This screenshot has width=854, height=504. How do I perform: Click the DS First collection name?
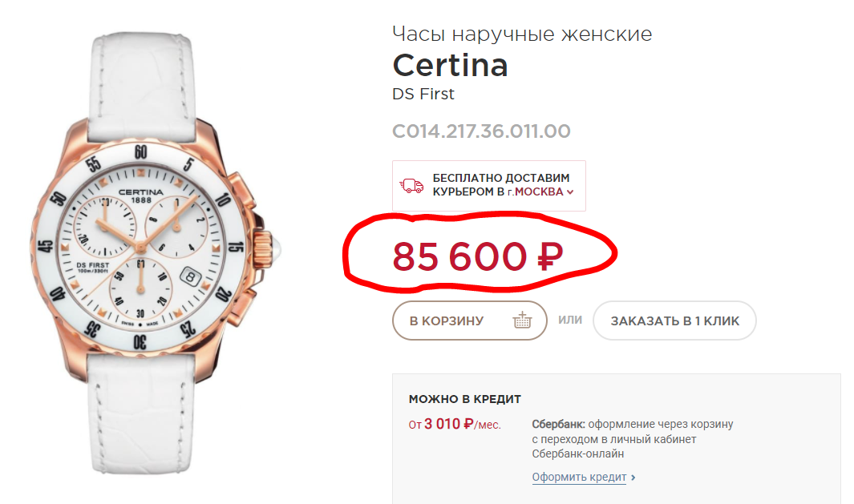click(423, 94)
